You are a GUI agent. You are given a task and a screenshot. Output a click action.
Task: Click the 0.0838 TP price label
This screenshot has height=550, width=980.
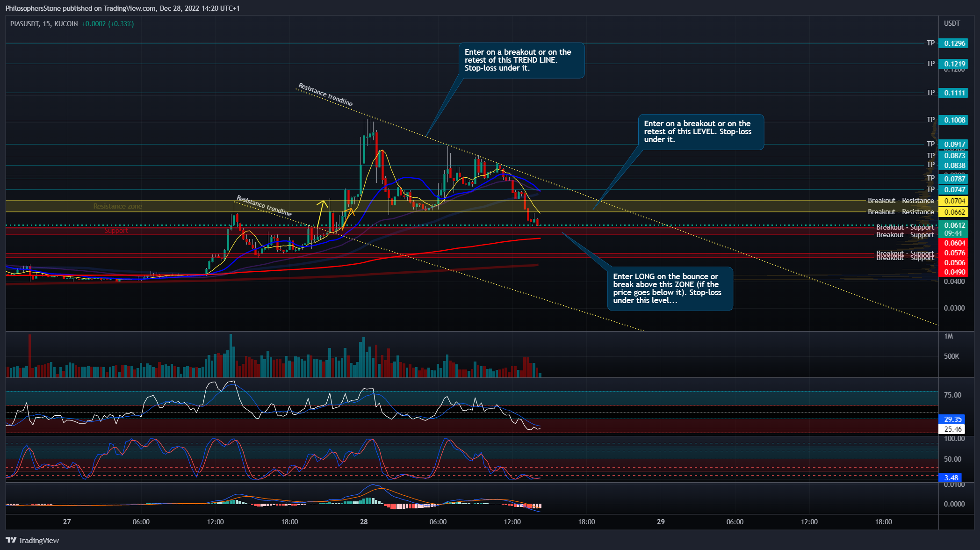pos(954,166)
